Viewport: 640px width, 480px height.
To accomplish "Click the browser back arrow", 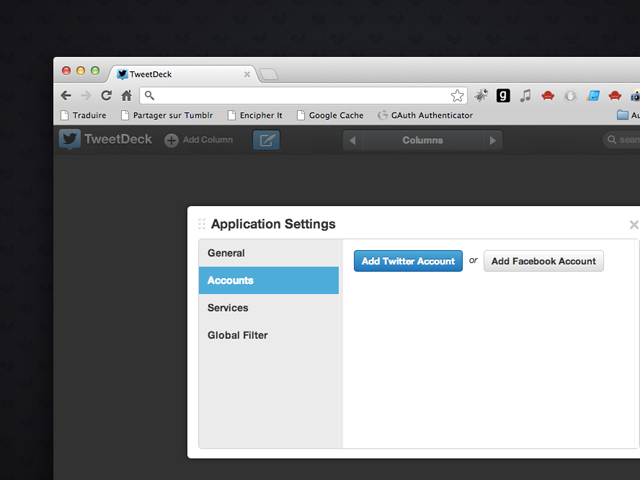I will [x=66, y=96].
